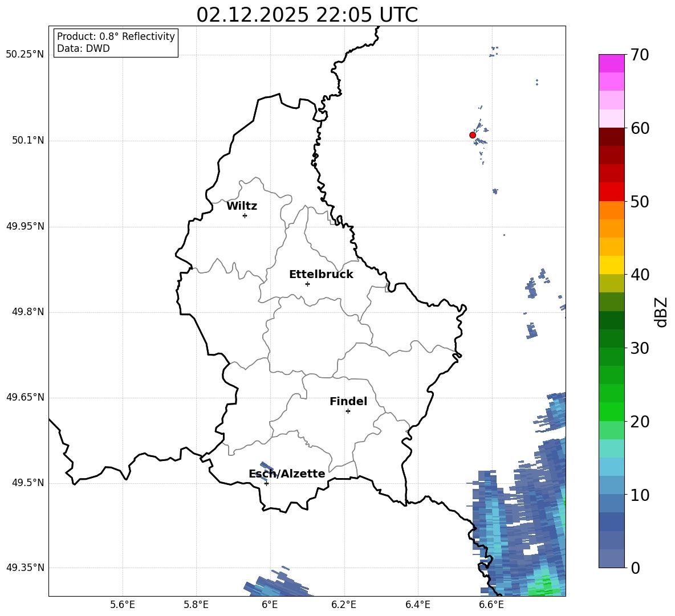Select the Wiltz city label
Image resolution: width=675 pixels, height=616 pixels.
[242, 206]
